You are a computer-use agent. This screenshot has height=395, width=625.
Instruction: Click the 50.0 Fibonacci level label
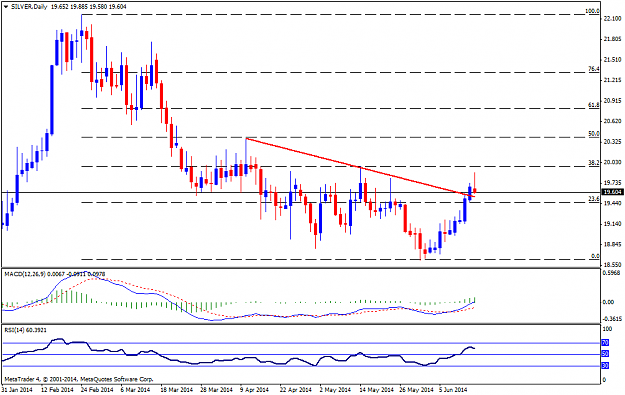point(594,134)
